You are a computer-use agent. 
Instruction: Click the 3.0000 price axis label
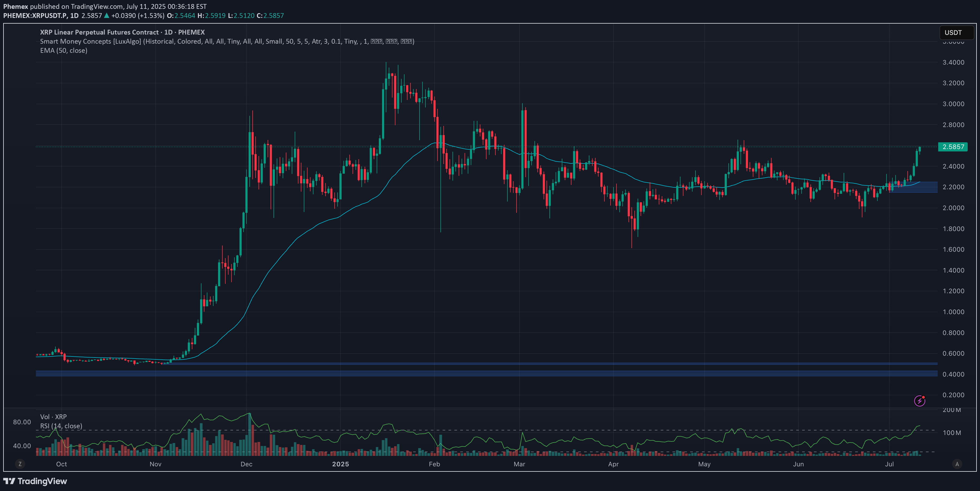click(953, 104)
